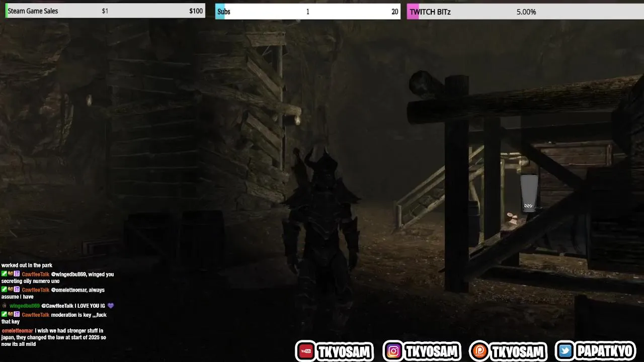Click the Subs goal progress bar

tap(308, 12)
